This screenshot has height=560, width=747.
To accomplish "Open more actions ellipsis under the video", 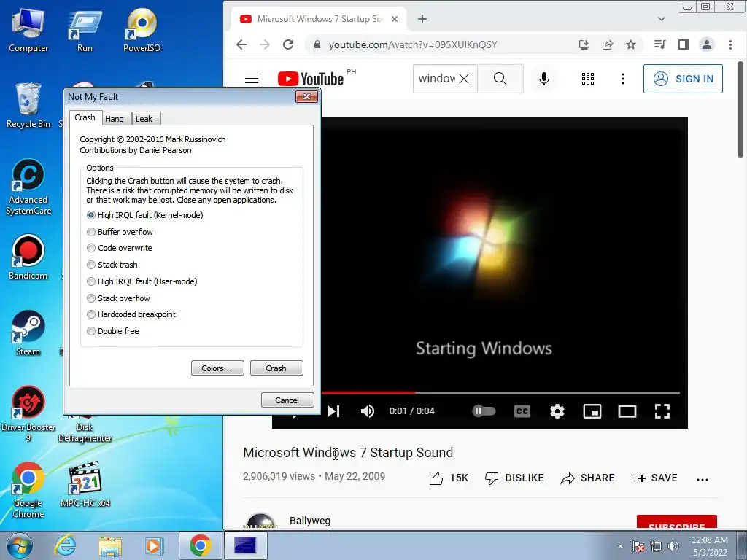I will click(x=703, y=479).
